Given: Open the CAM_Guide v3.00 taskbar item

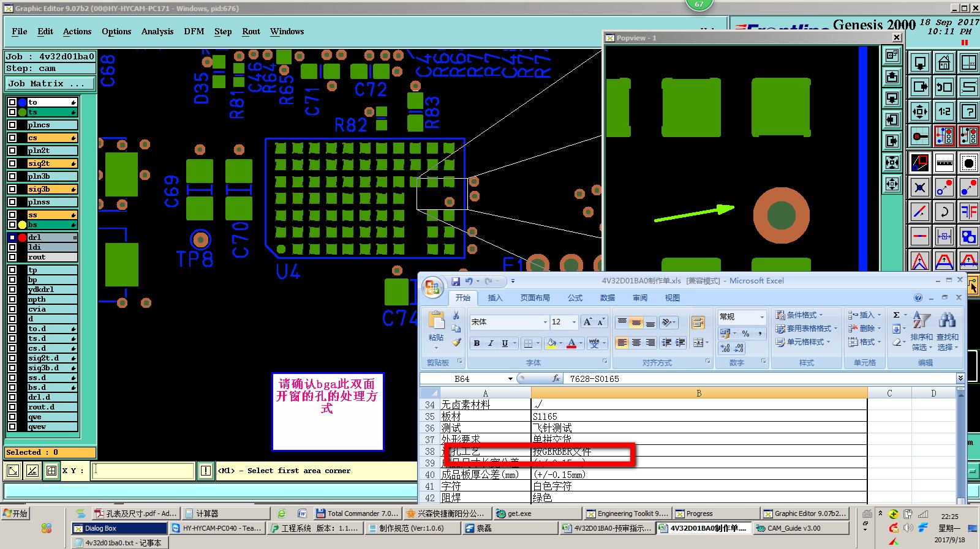Looking at the screenshot, I should coord(801,528).
